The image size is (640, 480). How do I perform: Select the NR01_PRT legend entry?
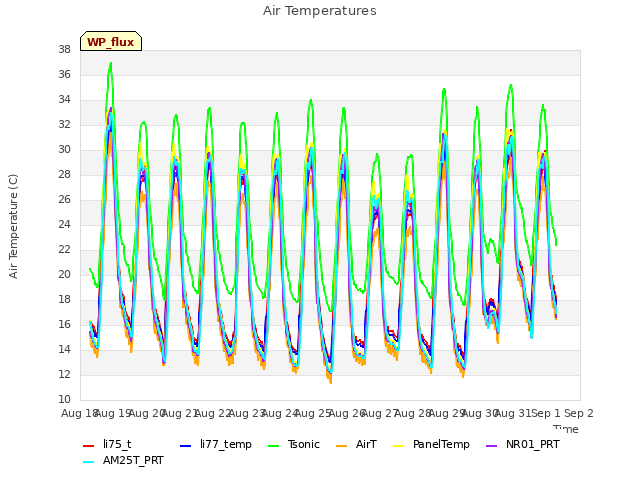(523, 444)
